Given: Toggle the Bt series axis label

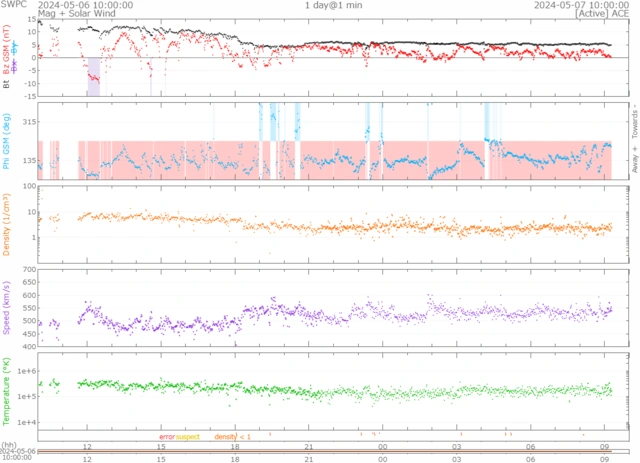Looking at the screenshot, I should pos(6,85).
